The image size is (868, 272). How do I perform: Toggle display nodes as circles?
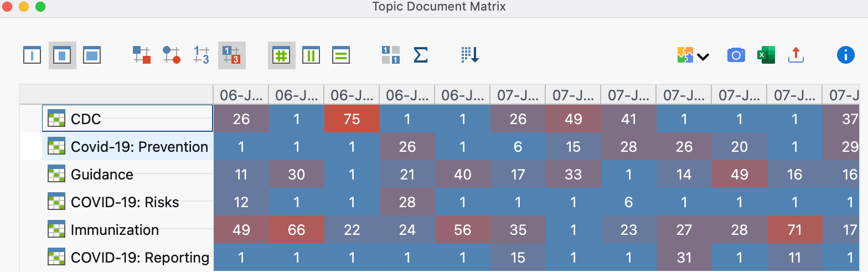172,55
